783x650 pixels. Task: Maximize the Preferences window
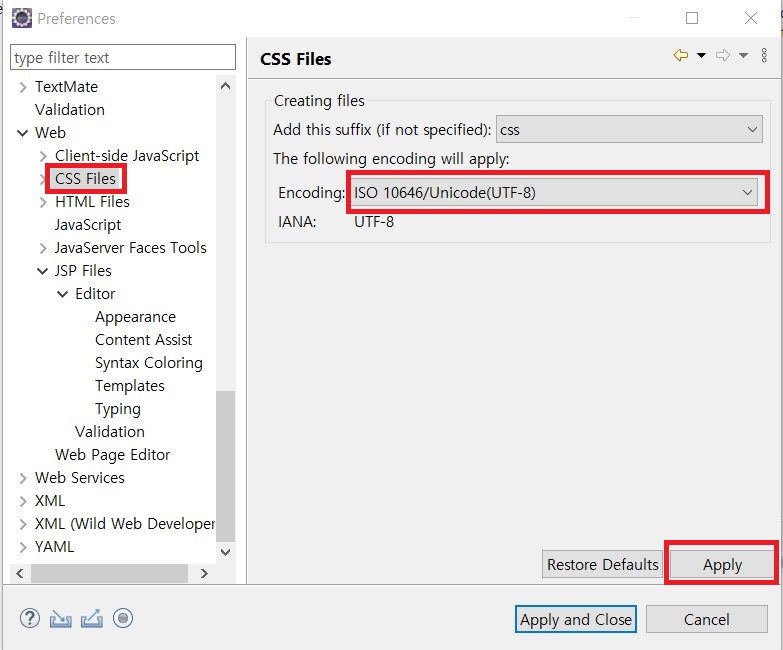click(692, 18)
